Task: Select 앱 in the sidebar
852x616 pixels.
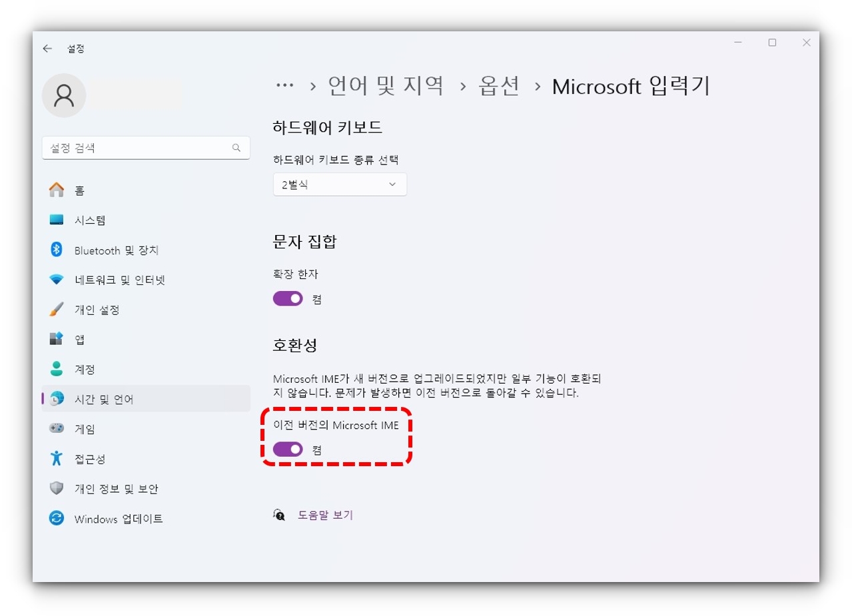Action: coord(146,340)
